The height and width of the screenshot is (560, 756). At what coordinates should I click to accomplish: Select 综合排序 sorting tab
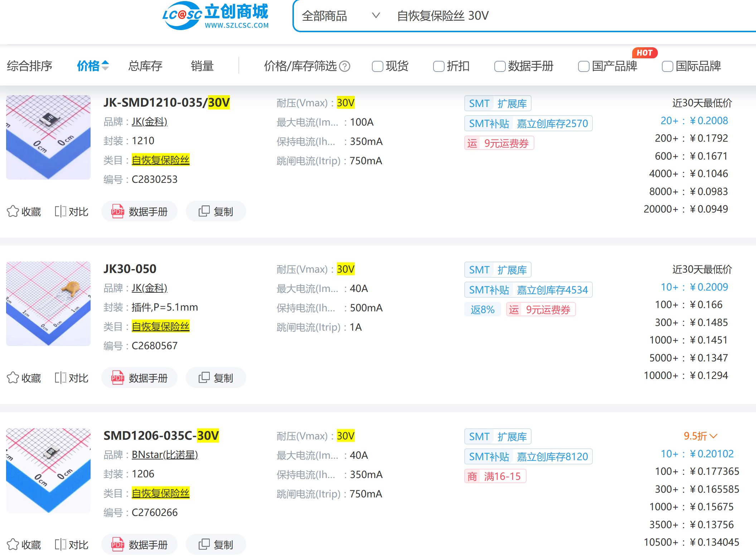[29, 66]
